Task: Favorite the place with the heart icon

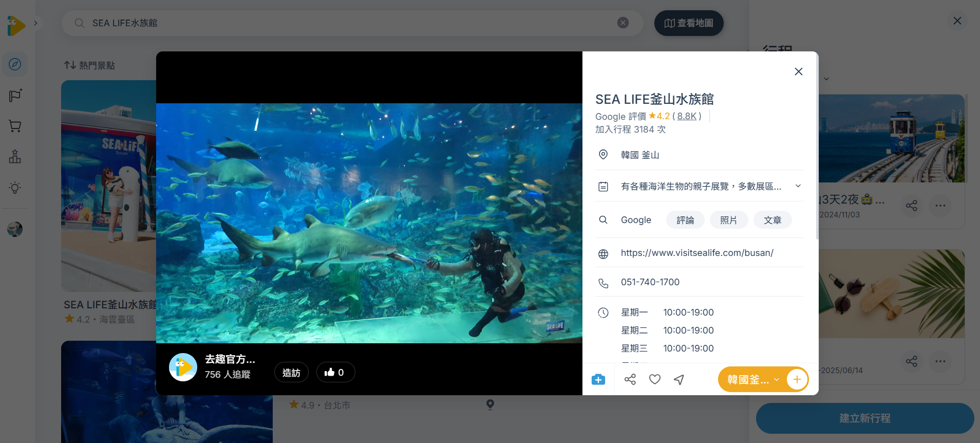Action: tap(655, 379)
